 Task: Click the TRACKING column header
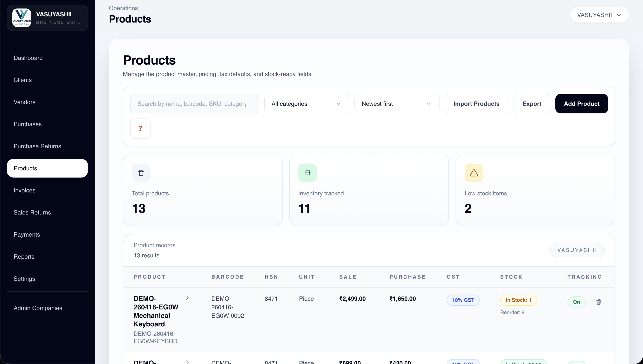[x=585, y=277]
